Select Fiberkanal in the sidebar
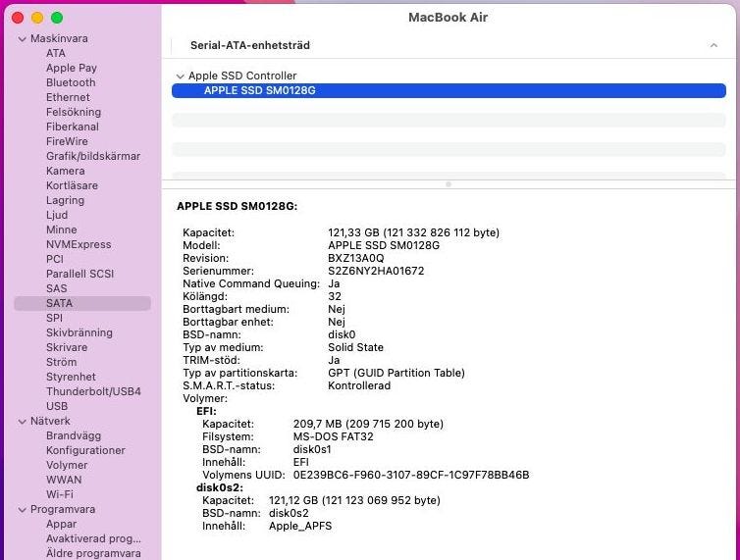The image size is (740, 560). click(x=73, y=127)
